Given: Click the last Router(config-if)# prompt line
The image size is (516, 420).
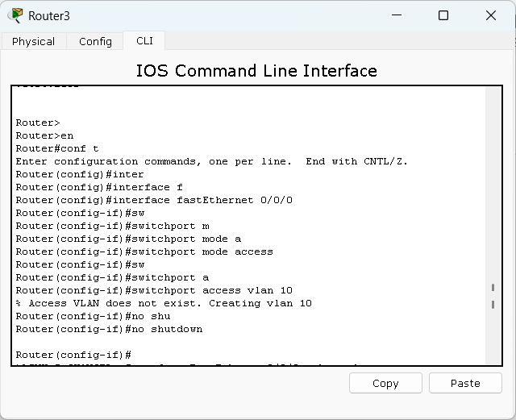Looking at the screenshot, I should (x=73, y=355).
